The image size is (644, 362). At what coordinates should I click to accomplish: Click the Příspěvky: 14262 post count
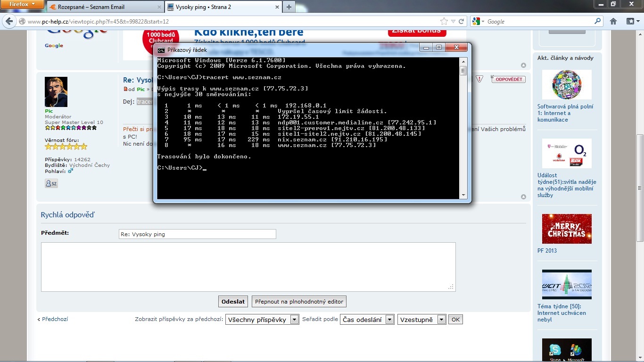pyautogui.click(x=67, y=160)
